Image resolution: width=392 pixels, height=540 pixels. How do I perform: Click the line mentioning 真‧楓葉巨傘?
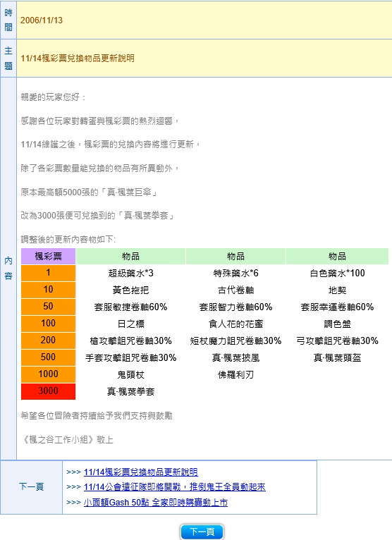(x=89, y=192)
